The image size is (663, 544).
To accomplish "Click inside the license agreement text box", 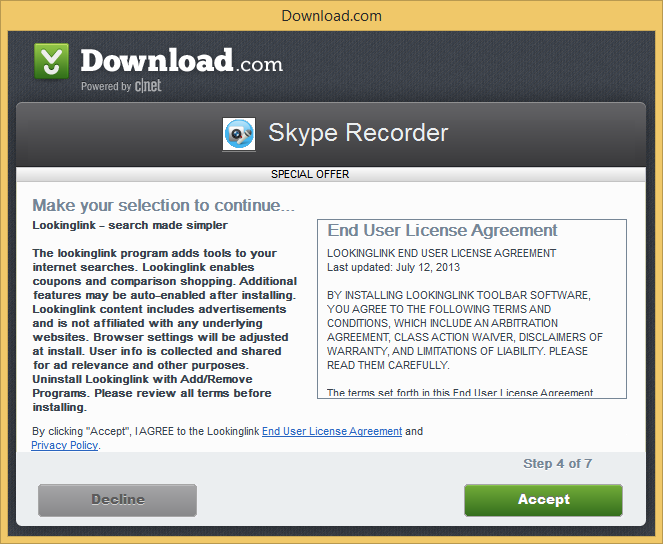I will point(472,309).
